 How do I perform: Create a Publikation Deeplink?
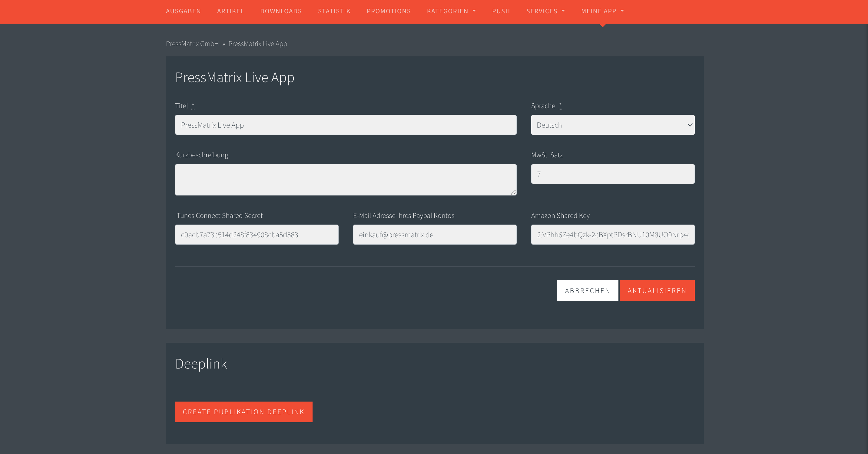pos(244,412)
